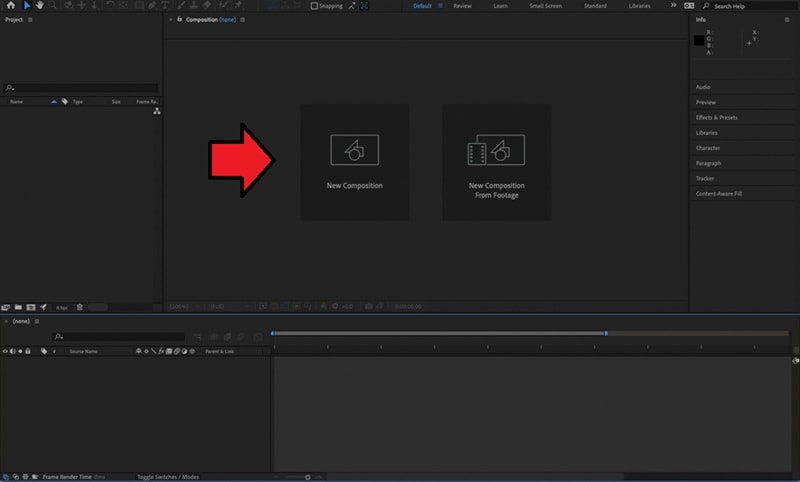800x482 pixels.
Task: Expand hidden workspaces double chevron
Action: (x=673, y=5)
